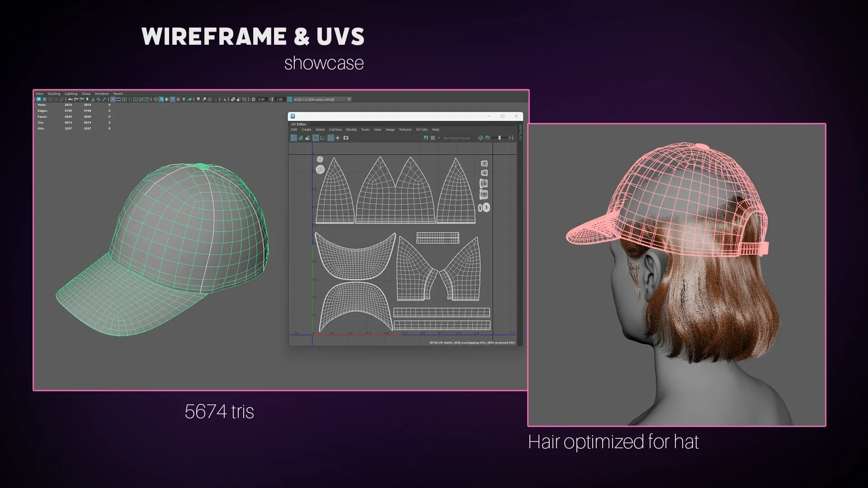The height and width of the screenshot is (488, 868).
Task: Open the viewport Show menu
Action: pos(86,94)
